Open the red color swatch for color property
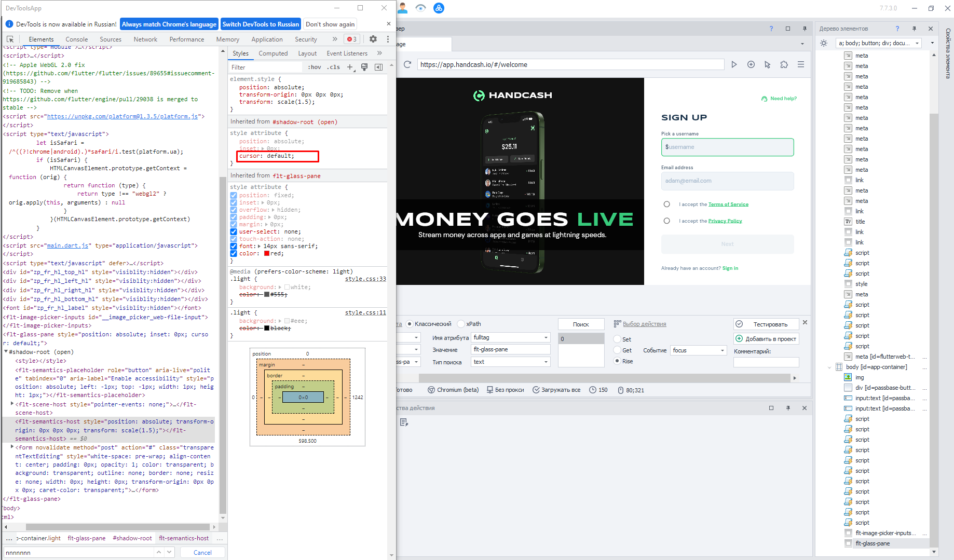 tap(267, 254)
